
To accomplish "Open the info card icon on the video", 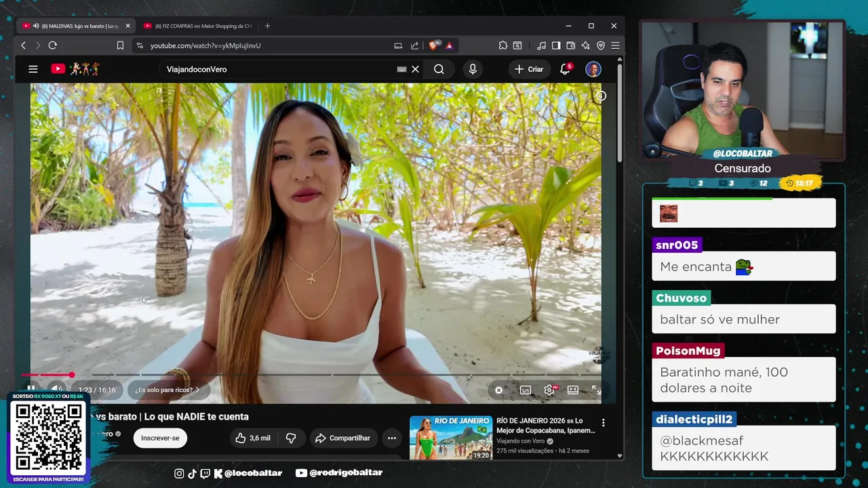I will [601, 96].
